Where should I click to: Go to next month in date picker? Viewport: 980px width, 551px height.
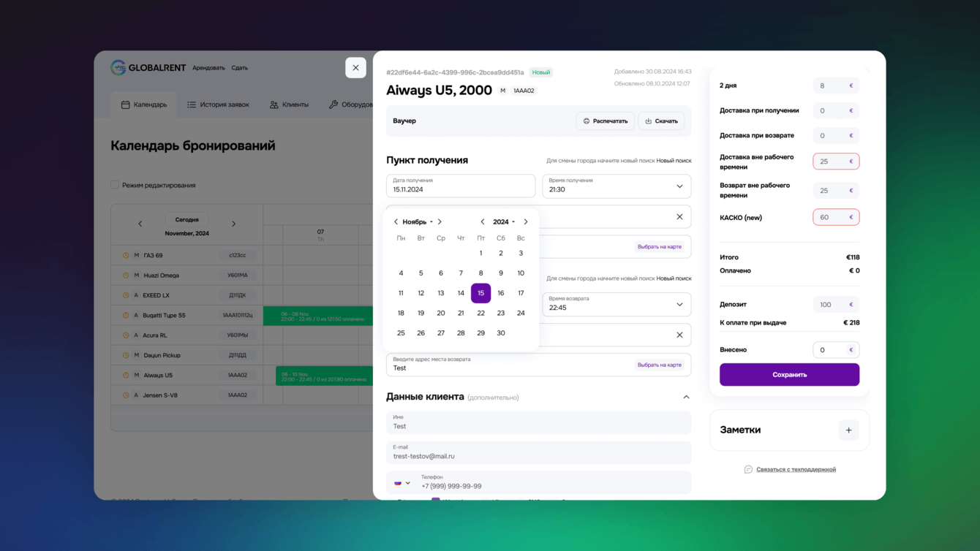tap(440, 222)
